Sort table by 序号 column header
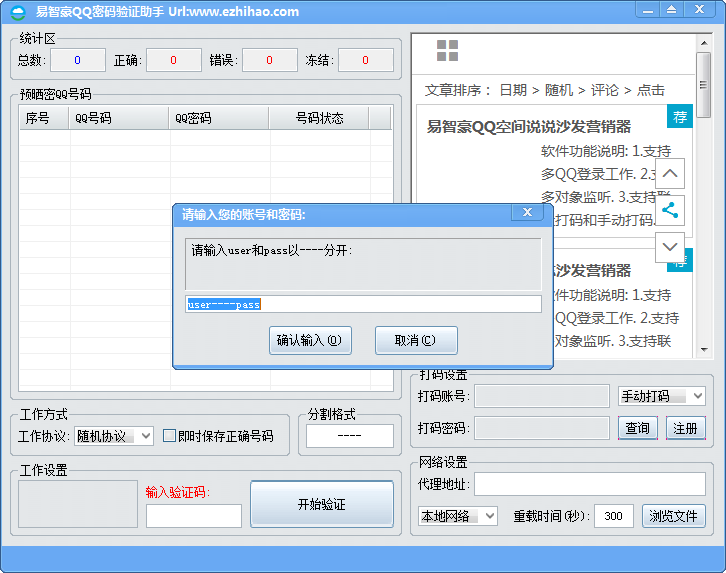The image size is (726, 573). click(x=44, y=118)
